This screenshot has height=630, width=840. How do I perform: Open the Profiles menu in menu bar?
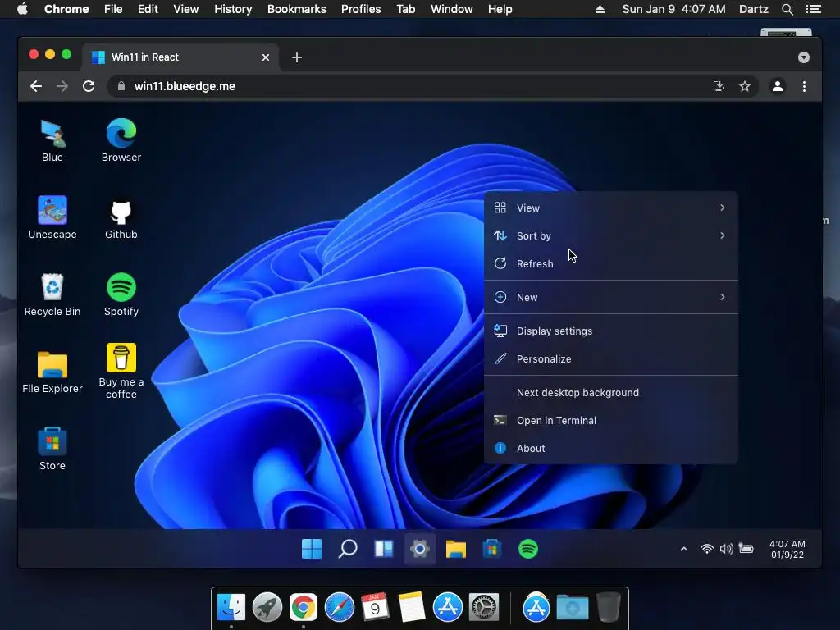pyautogui.click(x=361, y=9)
